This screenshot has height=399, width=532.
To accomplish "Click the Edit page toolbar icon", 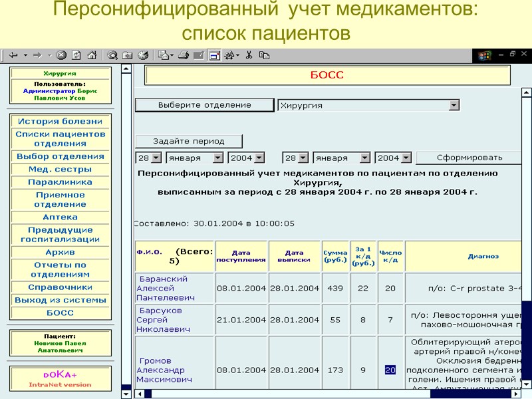I will 199,55.
